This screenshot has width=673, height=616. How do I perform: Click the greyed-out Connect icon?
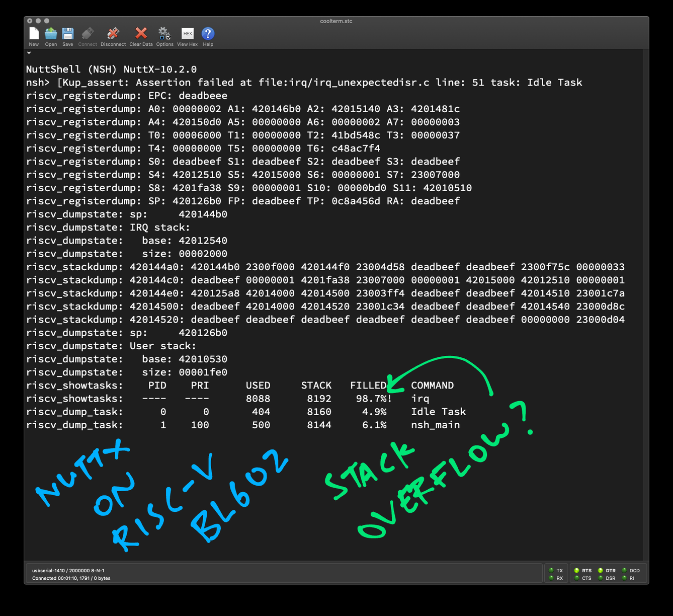pyautogui.click(x=88, y=34)
